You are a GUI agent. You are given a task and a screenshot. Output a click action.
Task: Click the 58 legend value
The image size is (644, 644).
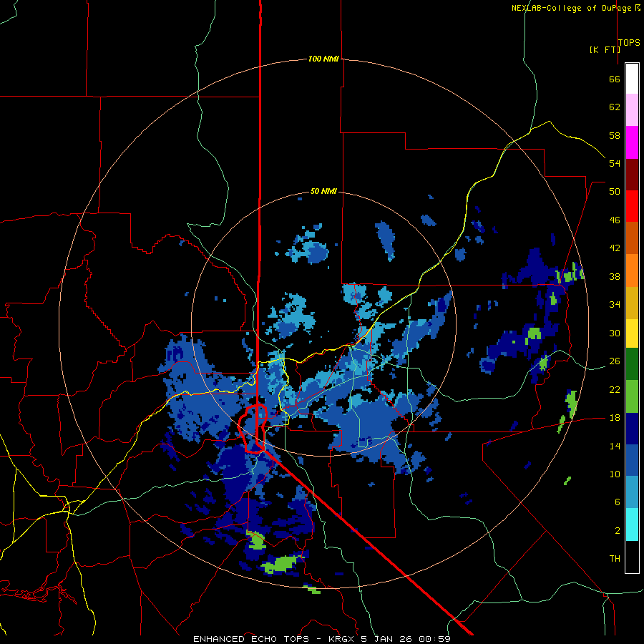click(615, 135)
